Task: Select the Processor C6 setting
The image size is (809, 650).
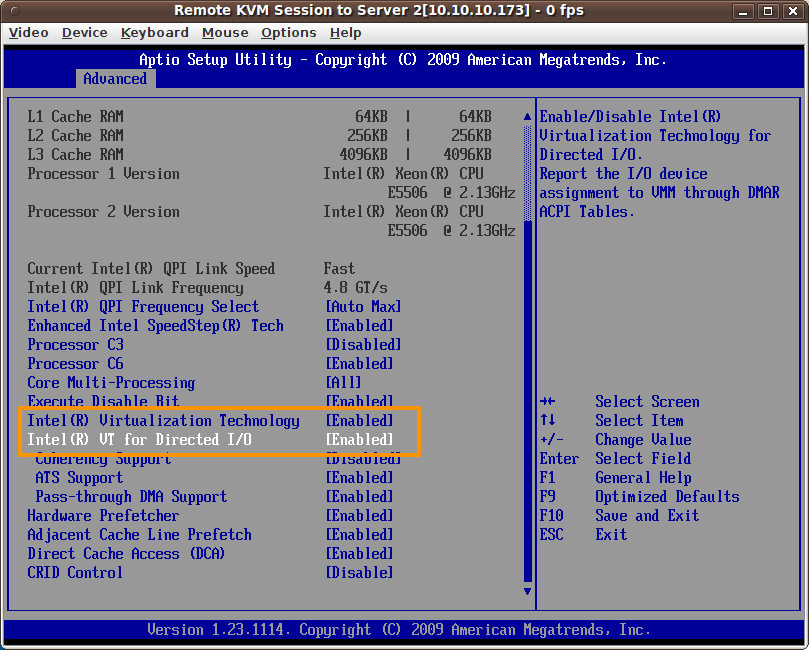Action: pos(75,364)
